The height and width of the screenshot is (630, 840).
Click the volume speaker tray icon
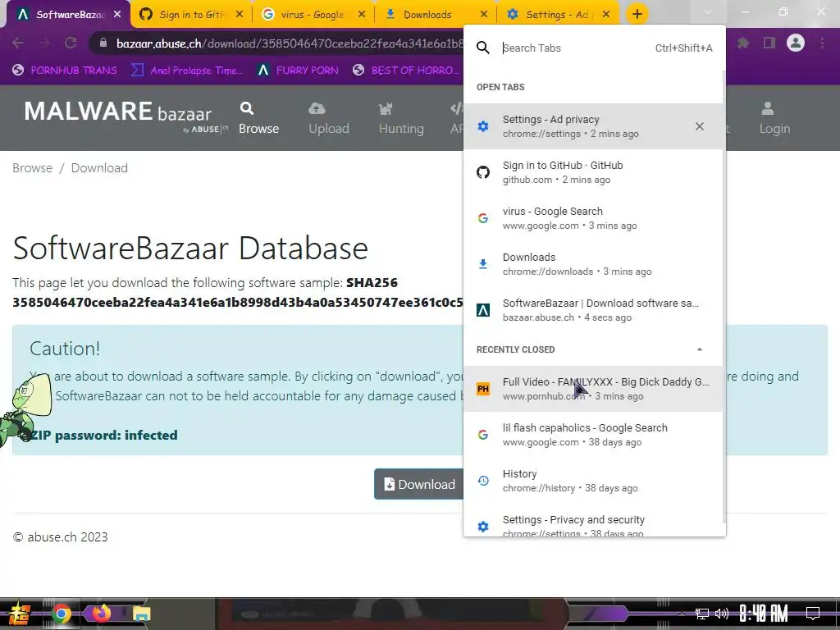pyautogui.click(x=722, y=614)
